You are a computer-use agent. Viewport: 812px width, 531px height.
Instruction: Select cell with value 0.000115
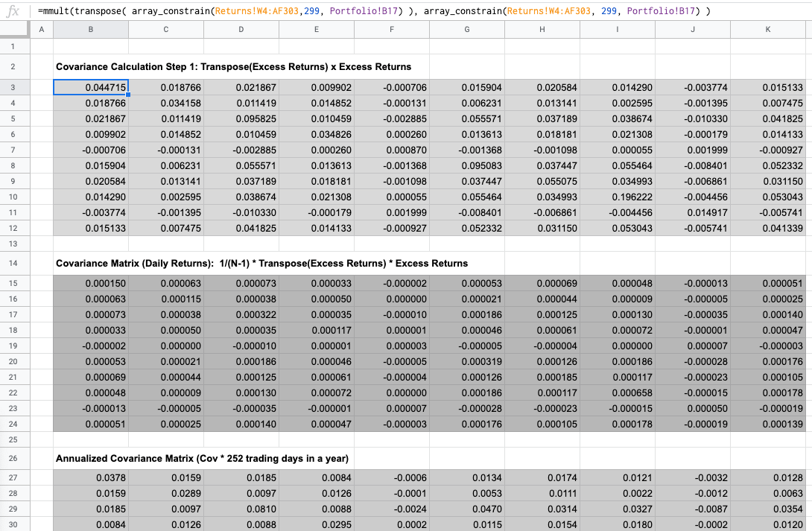[166, 299]
